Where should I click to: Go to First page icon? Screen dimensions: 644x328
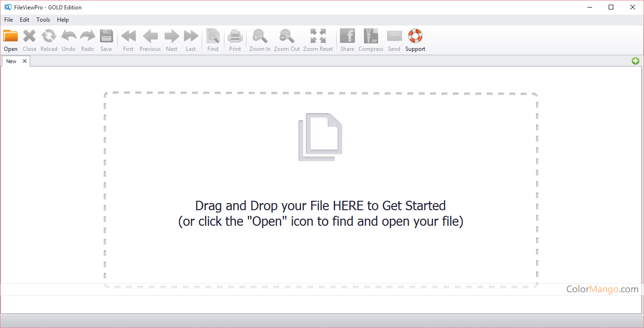click(128, 36)
